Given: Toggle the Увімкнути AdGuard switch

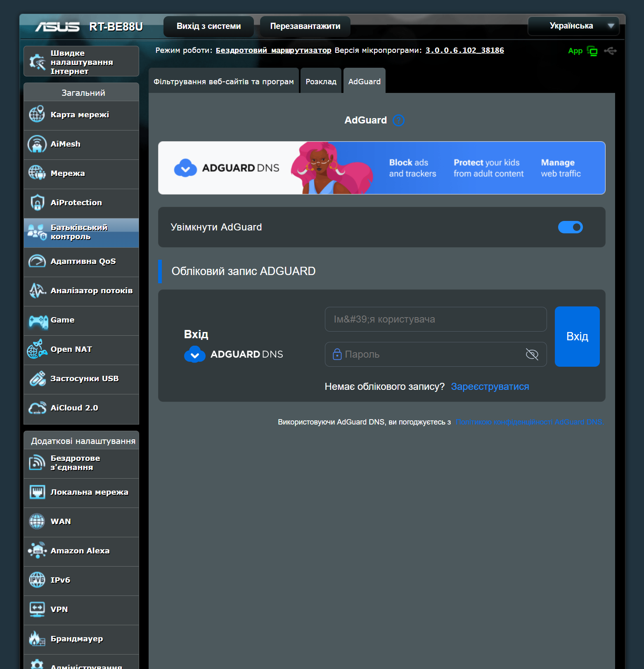Looking at the screenshot, I should pyautogui.click(x=570, y=227).
